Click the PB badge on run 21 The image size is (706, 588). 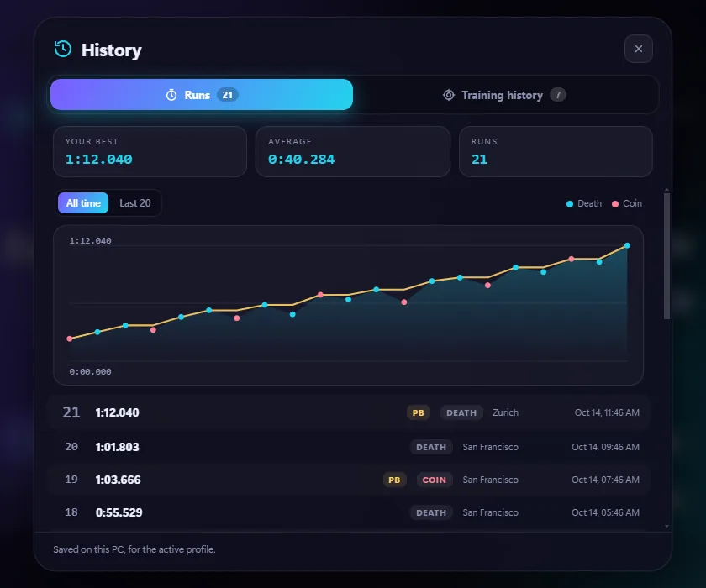pos(419,412)
